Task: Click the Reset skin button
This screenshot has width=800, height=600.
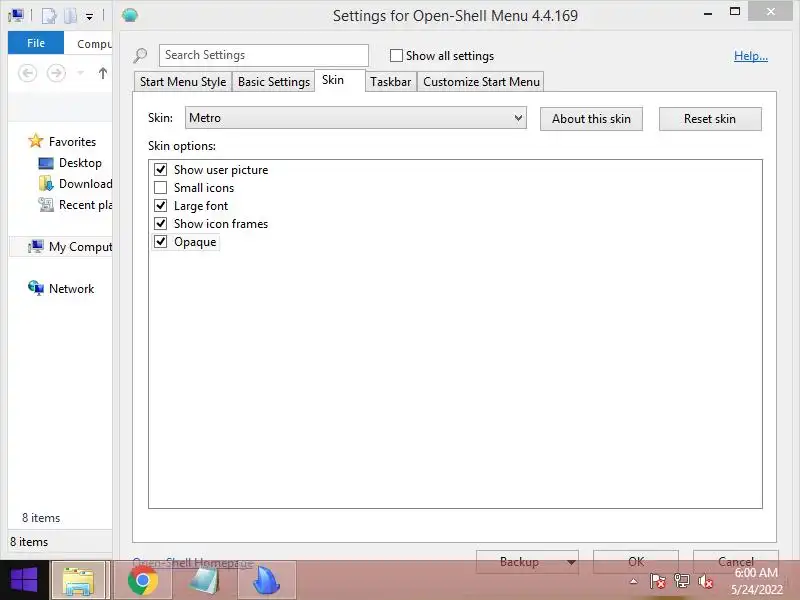Action: [710, 119]
